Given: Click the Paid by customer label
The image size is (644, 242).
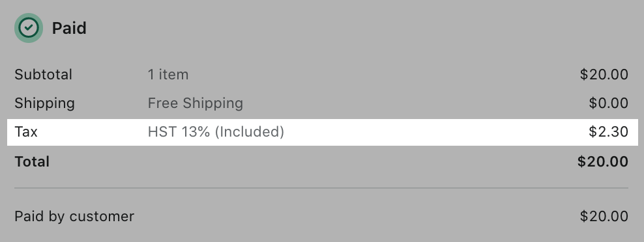Looking at the screenshot, I should coord(74,217).
